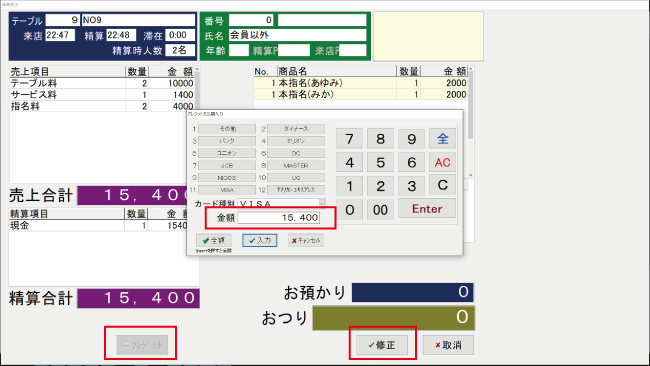Tap keypad digit 4
Viewport: 650px width, 366px height.
(x=349, y=162)
